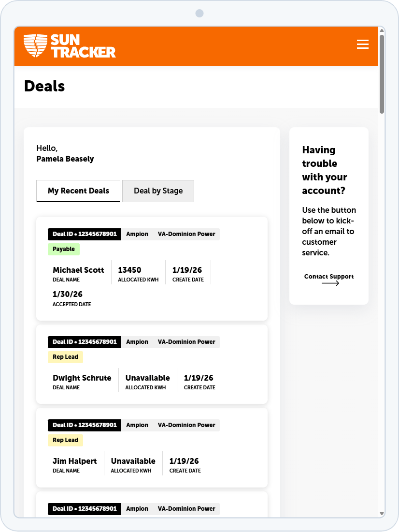Click the Ampion label on the first deal
This screenshot has height=532, width=399.
137,234
